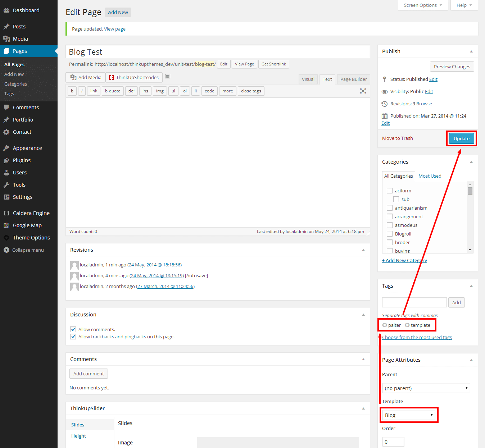Switch to the Visual editor tab

[x=308, y=79]
